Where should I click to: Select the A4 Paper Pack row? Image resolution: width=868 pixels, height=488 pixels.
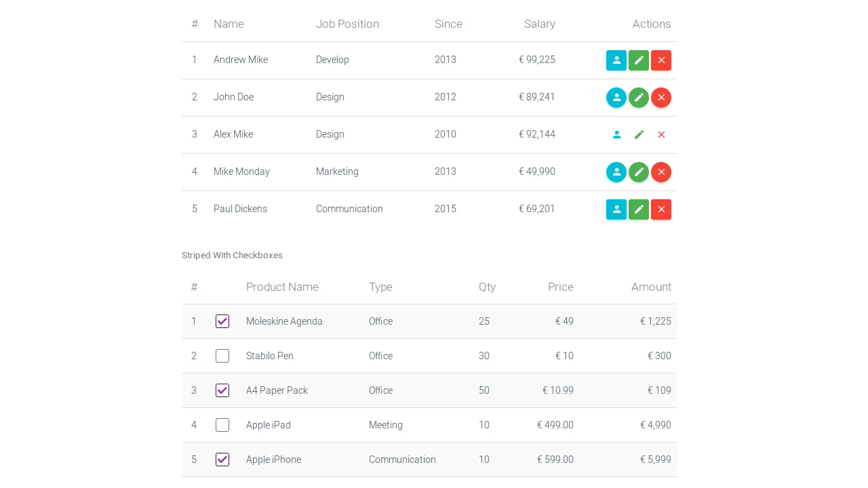click(407, 390)
